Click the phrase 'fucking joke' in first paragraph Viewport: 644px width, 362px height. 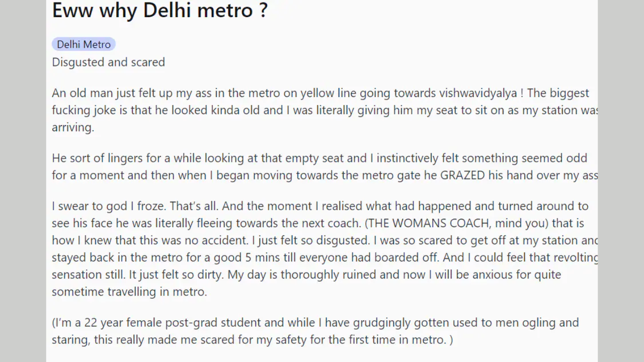pos(84,110)
